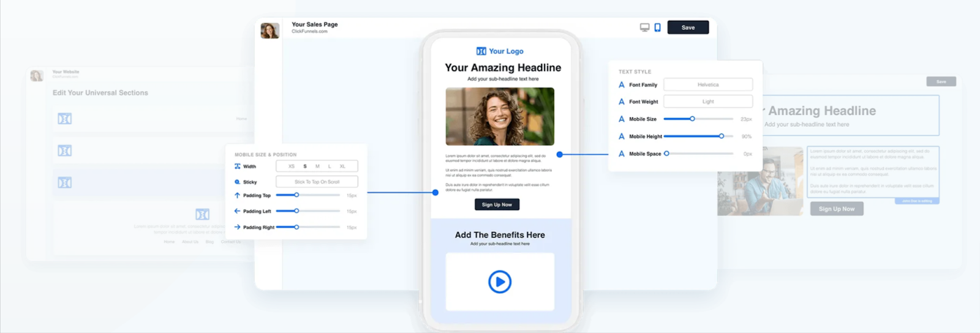Select the XL width option
The width and height of the screenshot is (980, 333).
coord(342,166)
